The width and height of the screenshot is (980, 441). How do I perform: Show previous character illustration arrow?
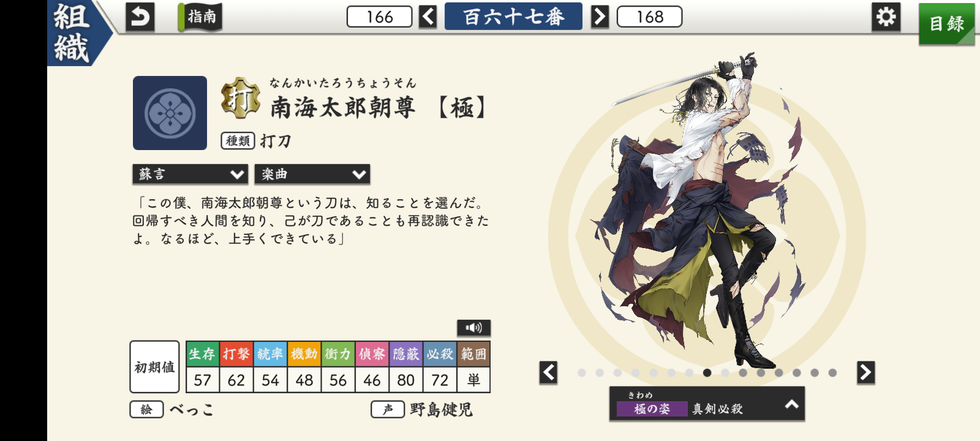coord(548,372)
